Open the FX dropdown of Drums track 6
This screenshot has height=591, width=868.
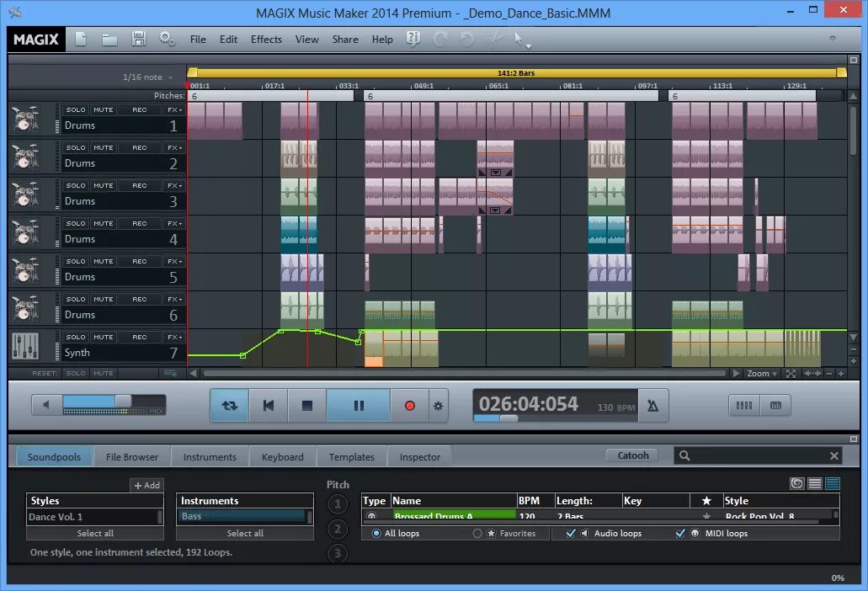click(x=175, y=300)
